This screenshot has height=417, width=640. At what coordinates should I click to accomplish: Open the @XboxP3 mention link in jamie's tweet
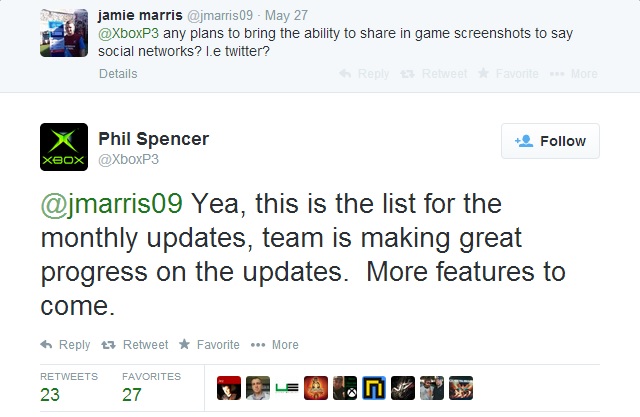[128, 33]
